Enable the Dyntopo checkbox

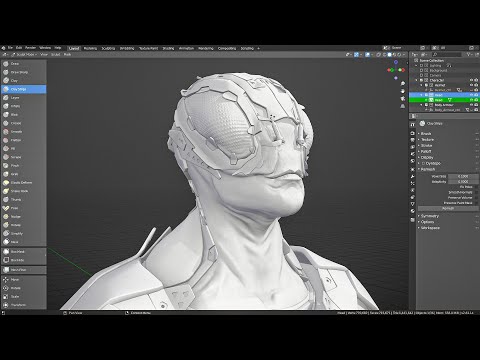click(x=423, y=163)
